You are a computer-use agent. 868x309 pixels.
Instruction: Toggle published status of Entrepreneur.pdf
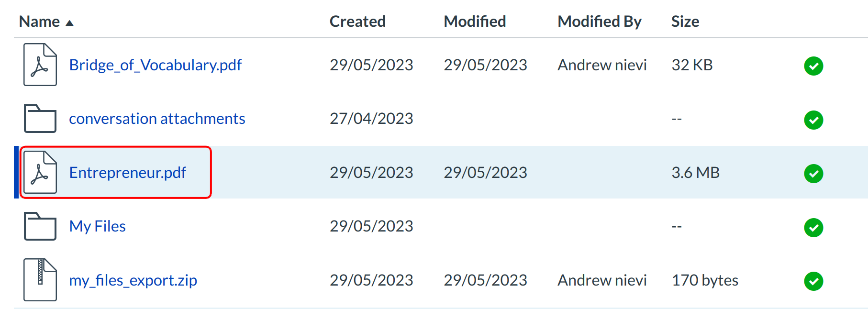(x=813, y=173)
